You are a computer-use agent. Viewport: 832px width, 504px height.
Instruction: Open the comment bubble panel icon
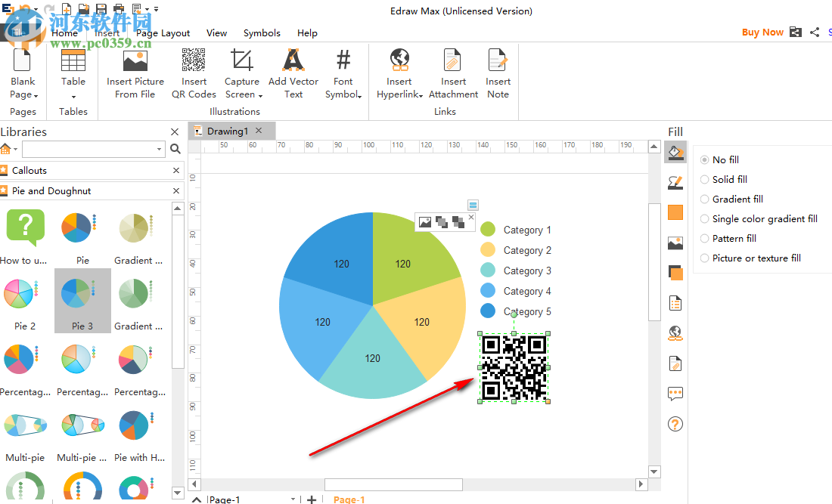(675, 394)
